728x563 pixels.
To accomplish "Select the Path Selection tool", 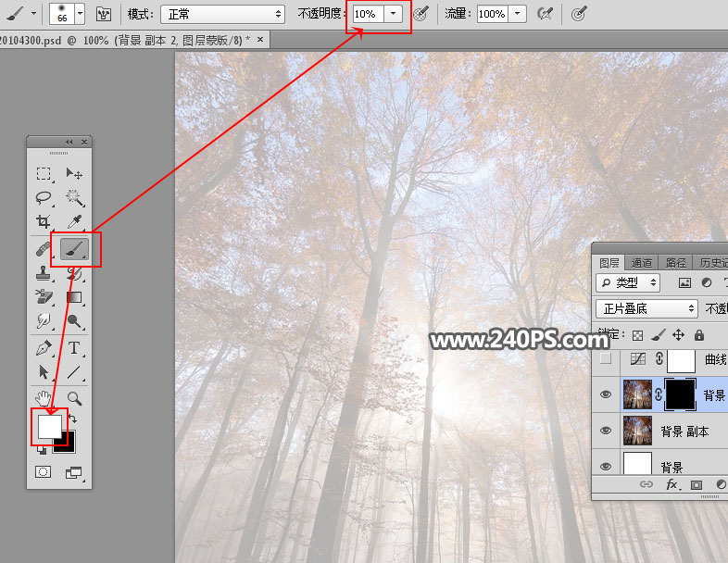I will pos(44,372).
